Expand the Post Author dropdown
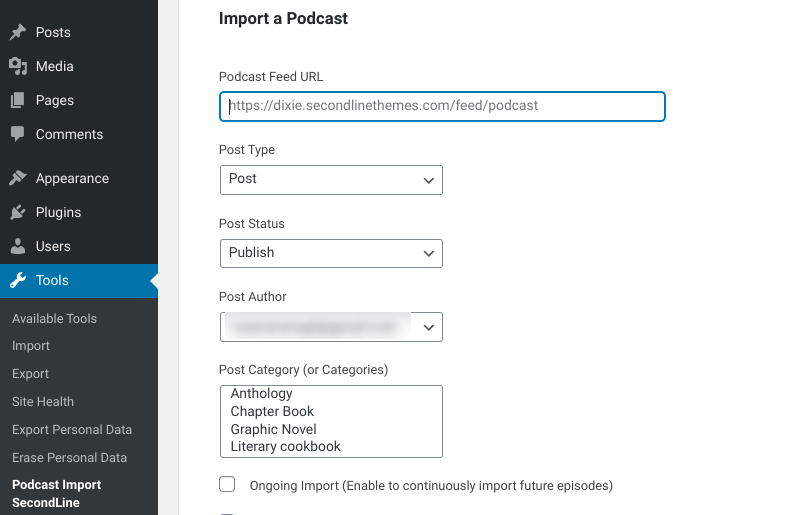 point(330,327)
